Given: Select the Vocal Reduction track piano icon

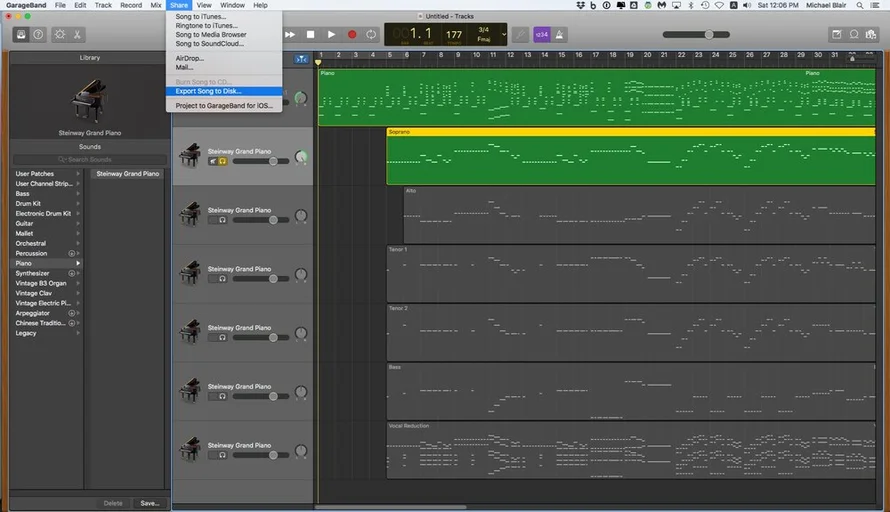Looking at the screenshot, I should (190, 450).
